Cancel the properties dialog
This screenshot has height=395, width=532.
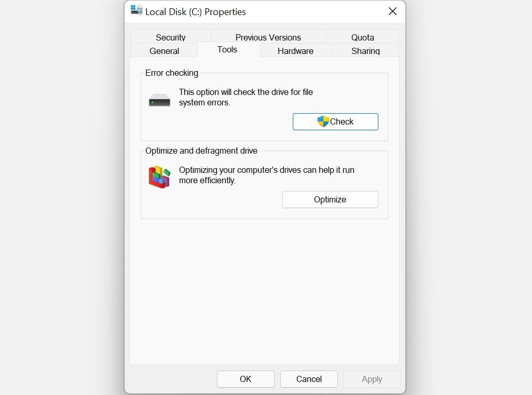(x=309, y=379)
